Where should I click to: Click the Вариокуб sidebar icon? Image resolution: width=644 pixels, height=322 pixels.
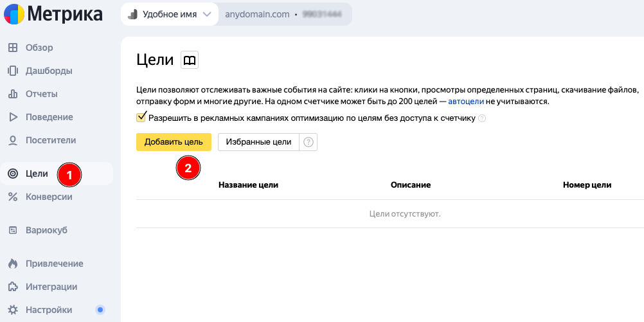click(12, 230)
